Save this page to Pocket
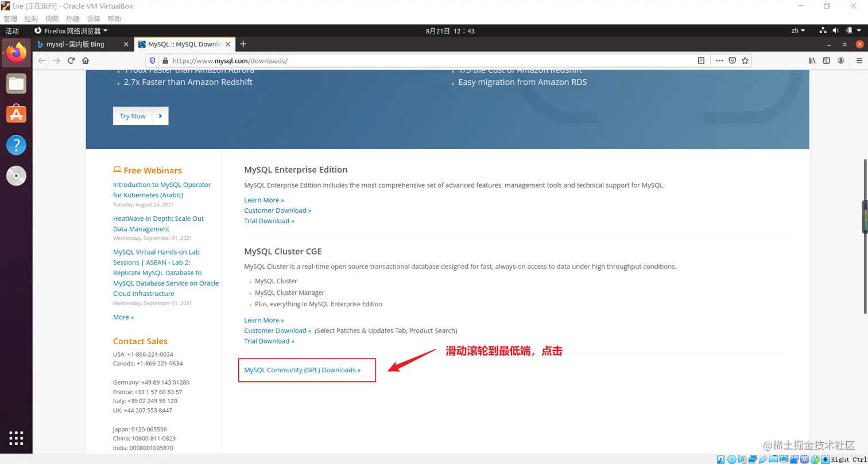Image resolution: width=868 pixels, height=464 pixels. coord(733,60)
